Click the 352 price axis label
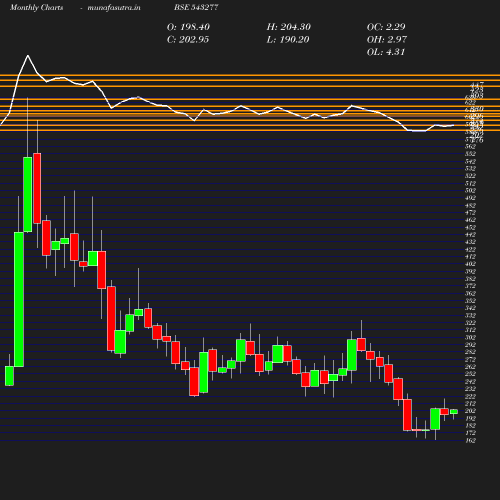 tap(470, 301)
